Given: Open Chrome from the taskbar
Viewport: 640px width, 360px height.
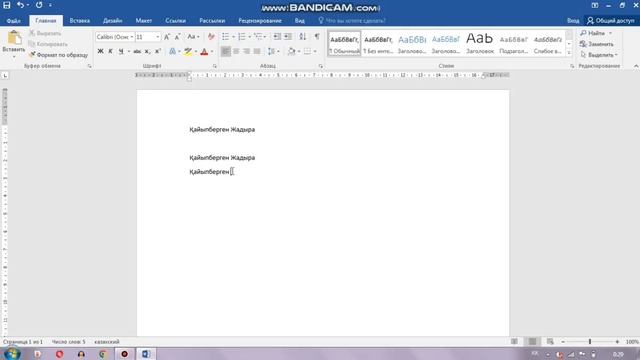Looking at the screenshot, I should 103,354.
